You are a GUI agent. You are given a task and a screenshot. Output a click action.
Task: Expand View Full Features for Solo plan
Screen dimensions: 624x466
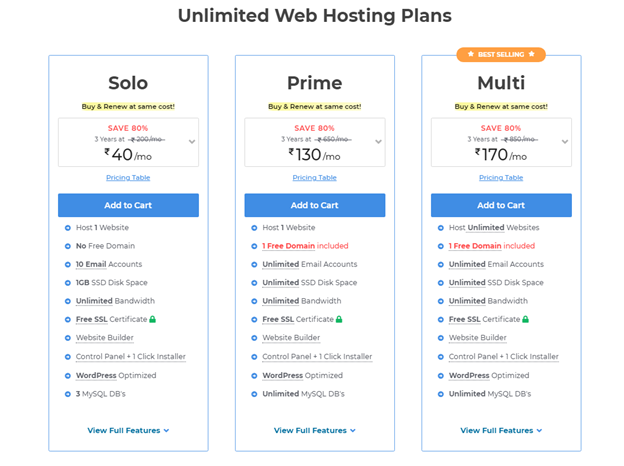point(128,431)
